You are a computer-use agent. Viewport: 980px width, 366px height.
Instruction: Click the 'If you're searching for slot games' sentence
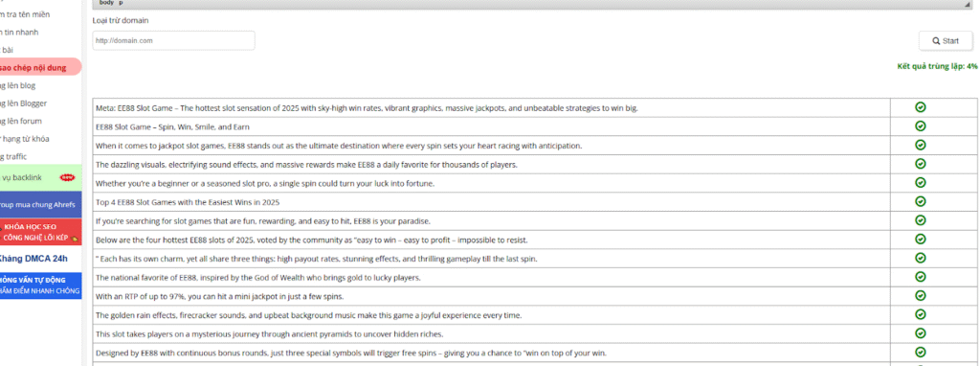pos(263,221)
